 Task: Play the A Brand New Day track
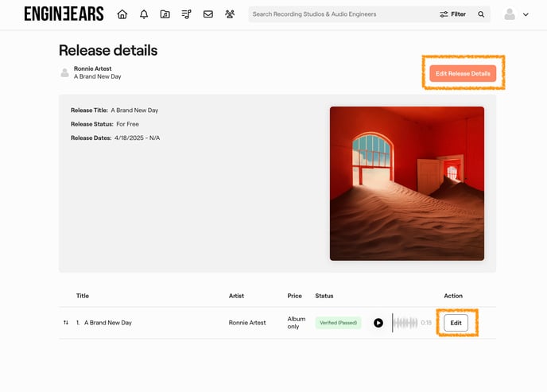pos(378,323)
